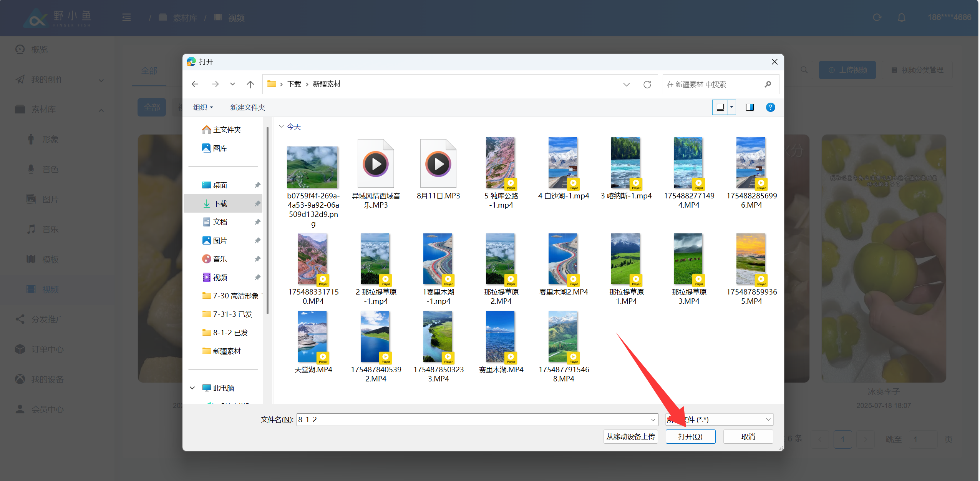Expand the file type filter combo box
This screenshot has width=980, height=481.
pos(768,419)
